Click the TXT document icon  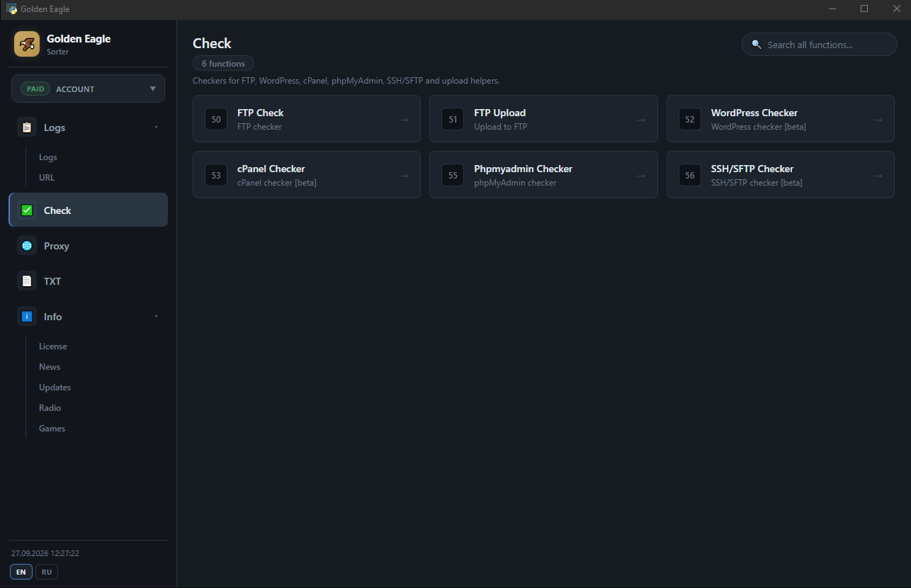point(27,281)
